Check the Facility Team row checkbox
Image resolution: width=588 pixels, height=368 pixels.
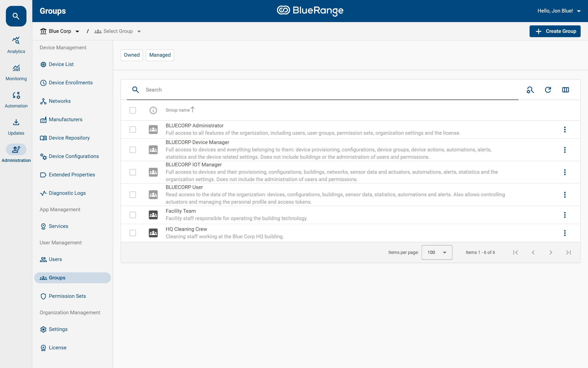click(133, 215)
